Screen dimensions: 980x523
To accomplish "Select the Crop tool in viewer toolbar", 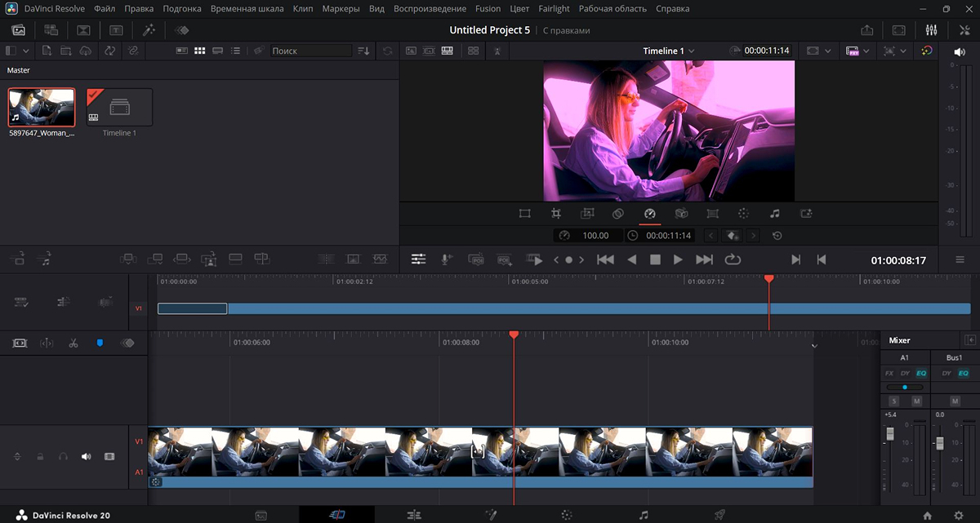I will 555,214.
